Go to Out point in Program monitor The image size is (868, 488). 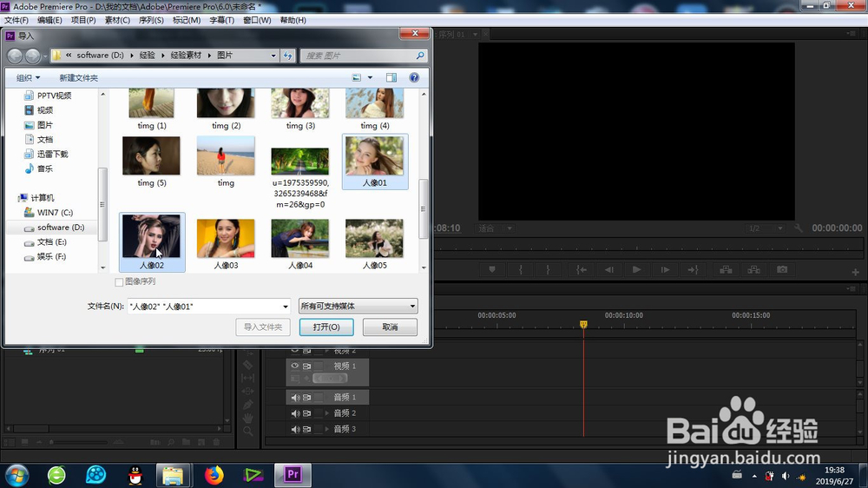pyautogui.click(x=693, y=270)
